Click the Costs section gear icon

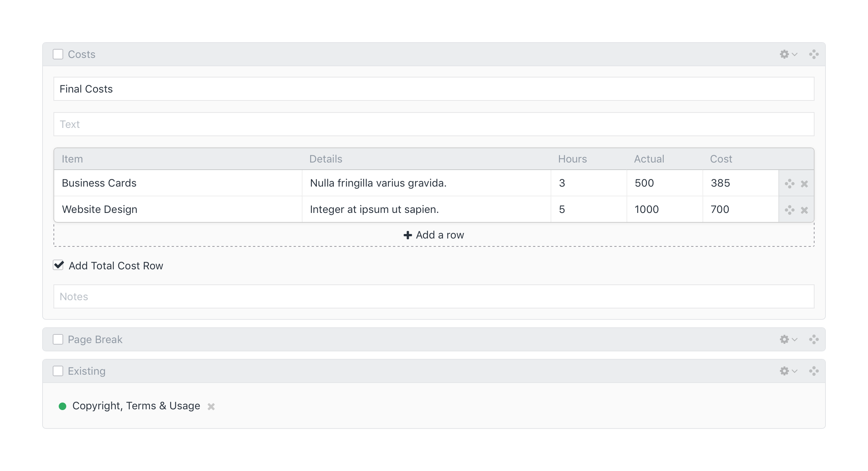click(784, 54)
